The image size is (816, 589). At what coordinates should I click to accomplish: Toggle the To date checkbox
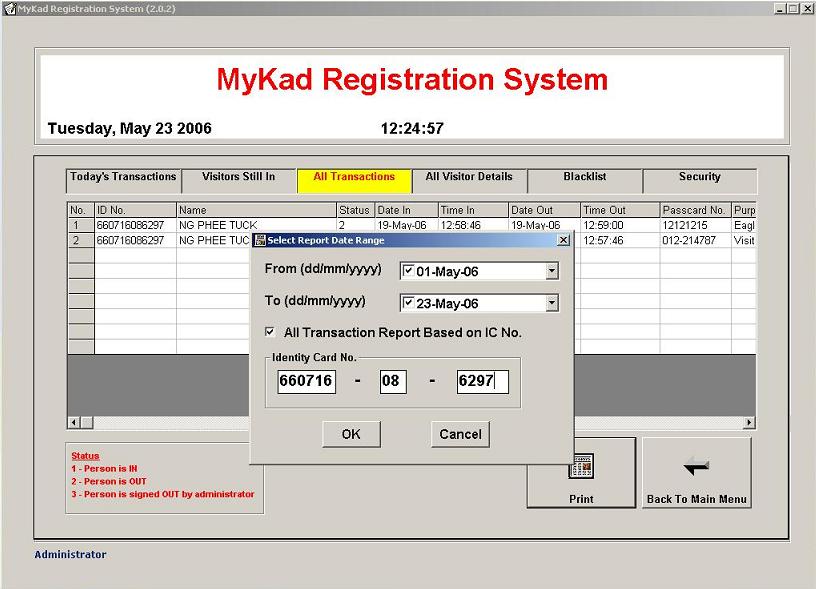point(407,303)
